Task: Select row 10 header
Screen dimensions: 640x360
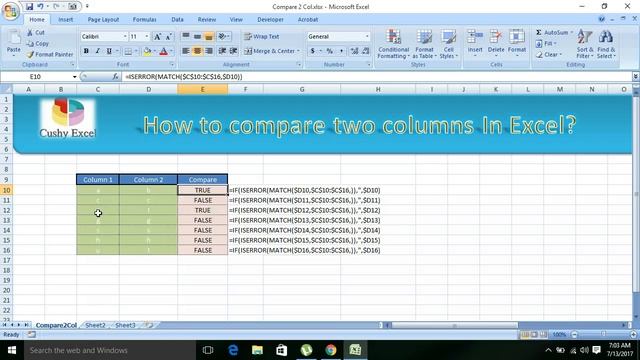Action: point(7,190)
